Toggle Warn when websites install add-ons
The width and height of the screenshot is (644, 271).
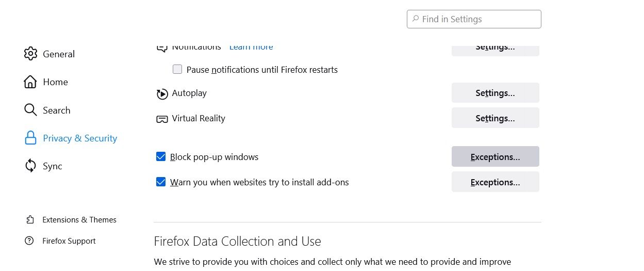[161, 182]
